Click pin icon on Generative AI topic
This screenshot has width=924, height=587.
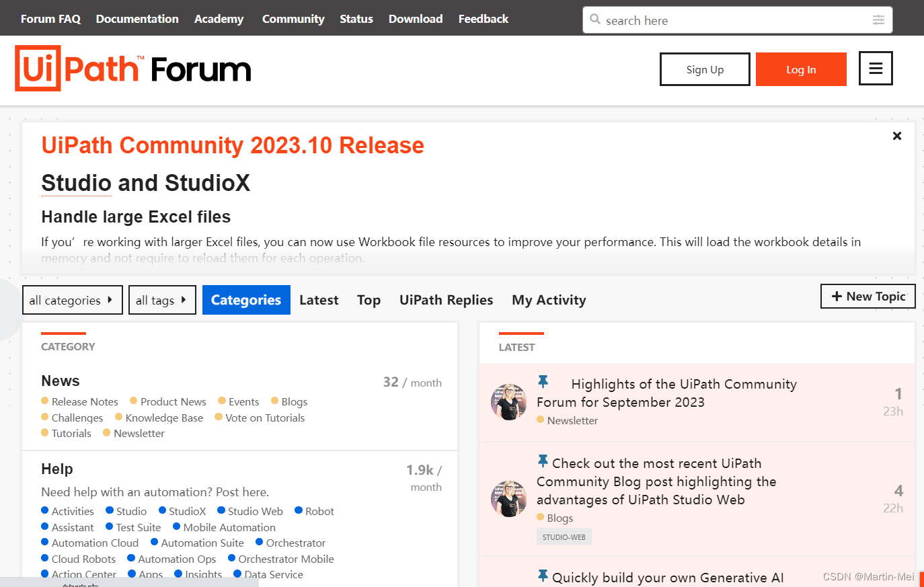(543, 576)
